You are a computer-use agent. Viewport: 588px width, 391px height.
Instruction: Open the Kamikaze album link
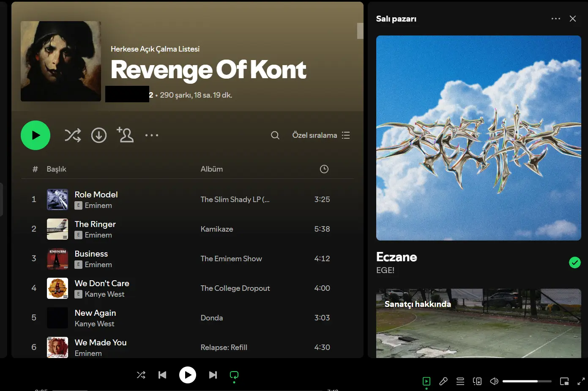pyautogui.click(x=217, y=229)
